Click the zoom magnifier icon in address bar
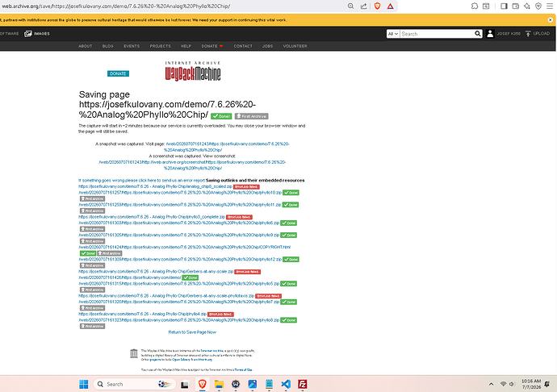This screenshot has width=557, height=392. [x=350, y=6]
